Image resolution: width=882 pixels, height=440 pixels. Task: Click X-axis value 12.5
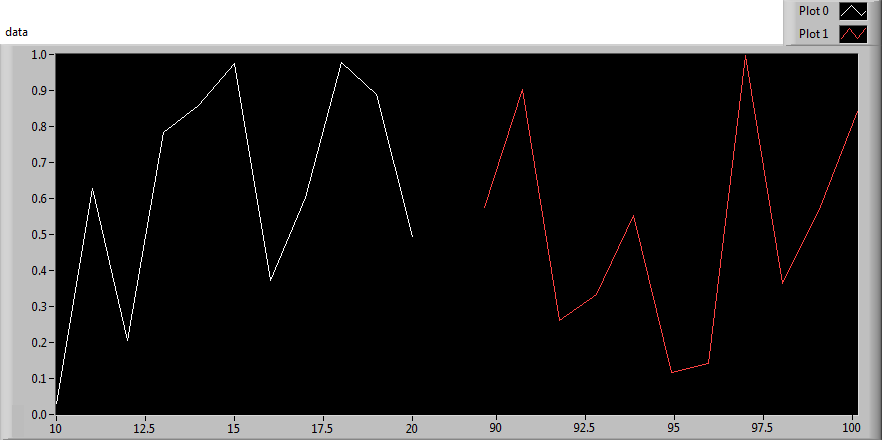(145, 428)
